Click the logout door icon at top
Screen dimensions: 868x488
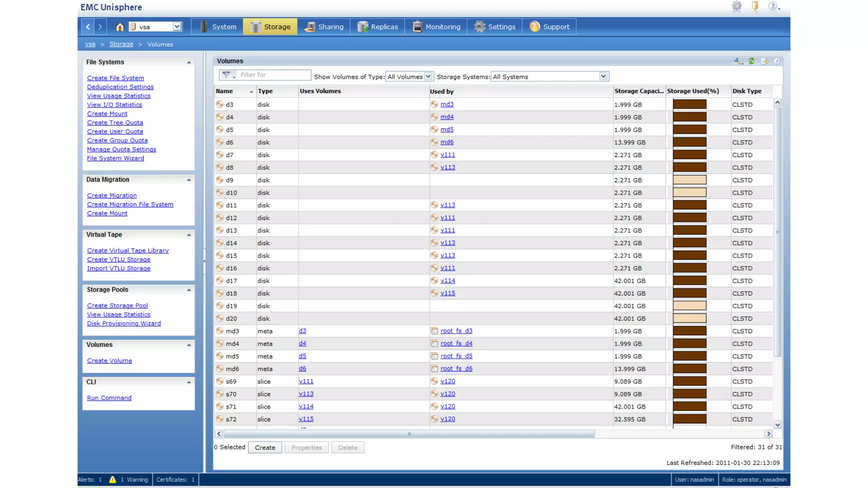click(x=755, y=6)
